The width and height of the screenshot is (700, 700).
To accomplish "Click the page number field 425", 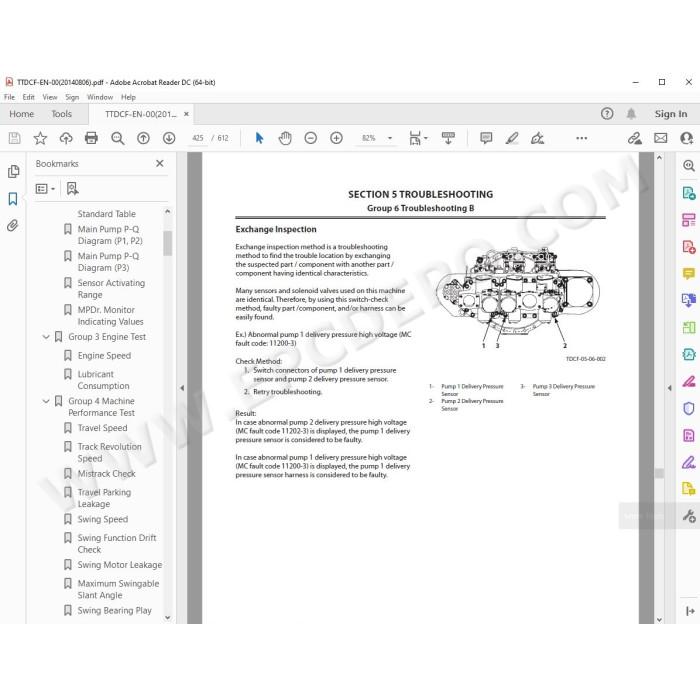I will (198, 138).
